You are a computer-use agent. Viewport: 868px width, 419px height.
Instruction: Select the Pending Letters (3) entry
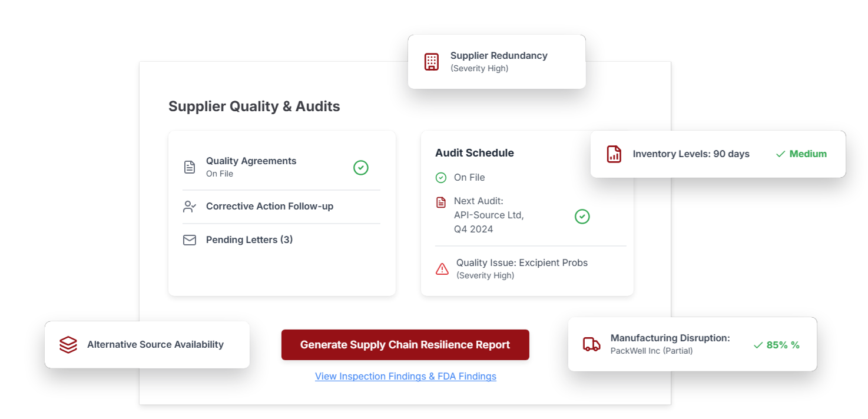(249, 239)
